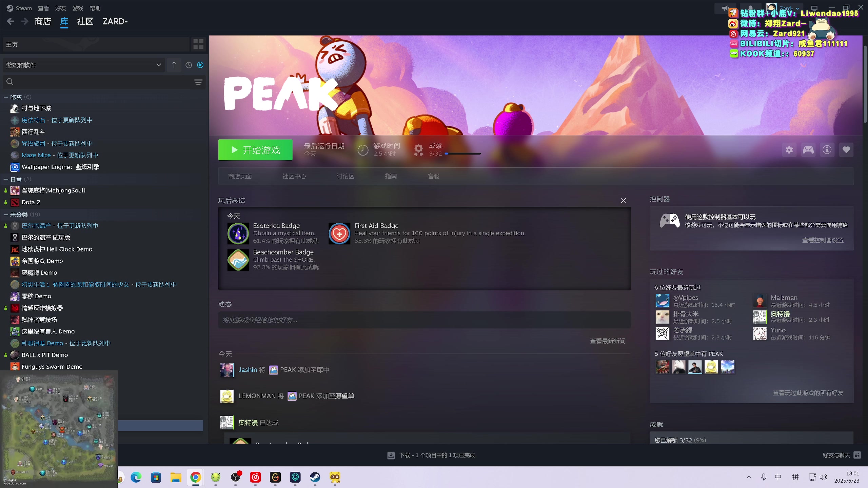868x488 pixels.
Task: Toggle Chinese input mode indicator 中
Action: tap(778, 477)
